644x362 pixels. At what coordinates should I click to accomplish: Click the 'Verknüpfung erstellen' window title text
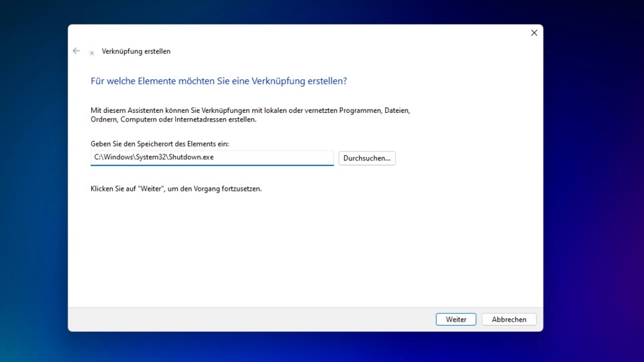point(136,51)
